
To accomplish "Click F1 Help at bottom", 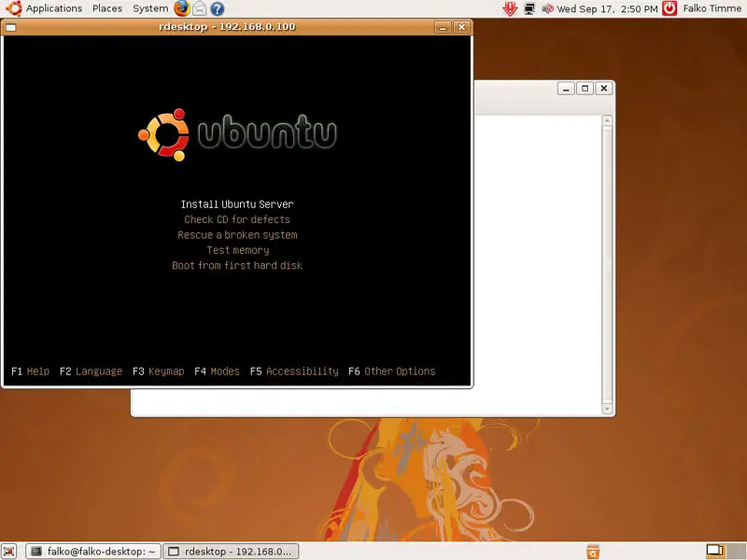I will point(31,371).
